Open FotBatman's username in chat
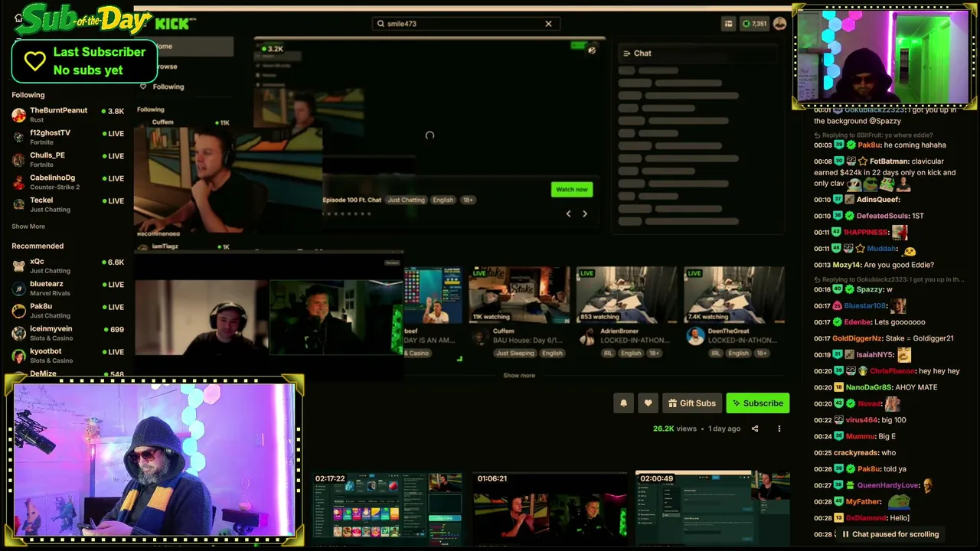Viewport: 980px width, 551px height. point(889,161)
